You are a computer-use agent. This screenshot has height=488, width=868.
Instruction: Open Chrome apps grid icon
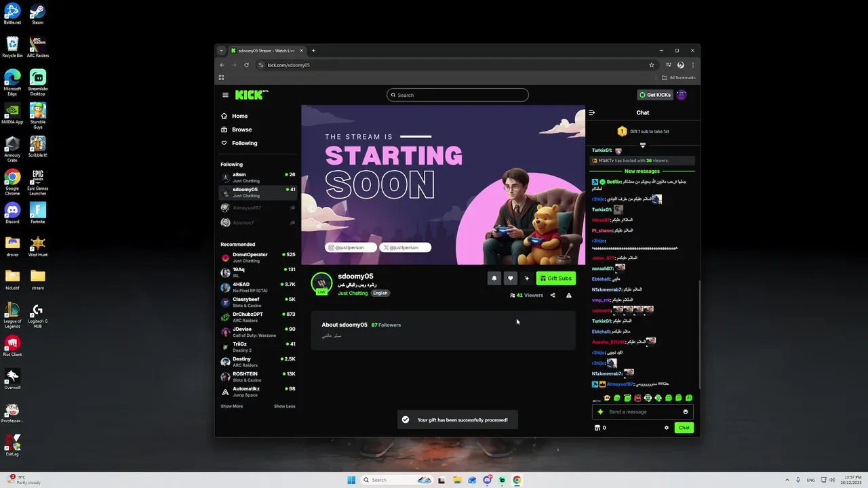pos(221,78)
